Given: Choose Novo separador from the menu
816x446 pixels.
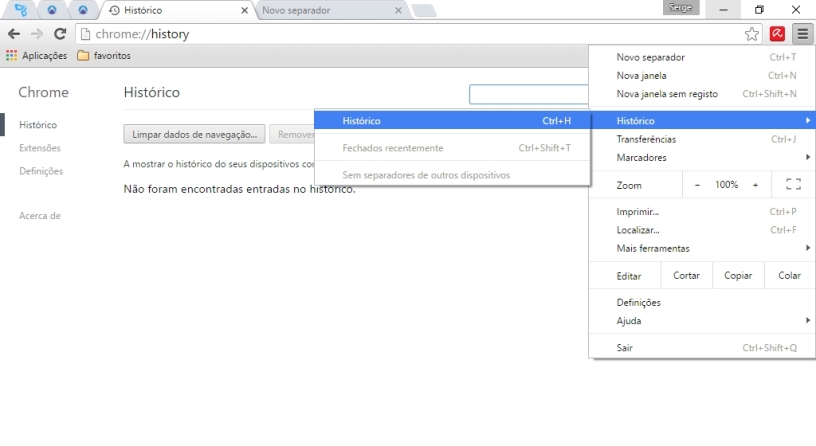Looking at the screenshot, I should coord(702,57).
